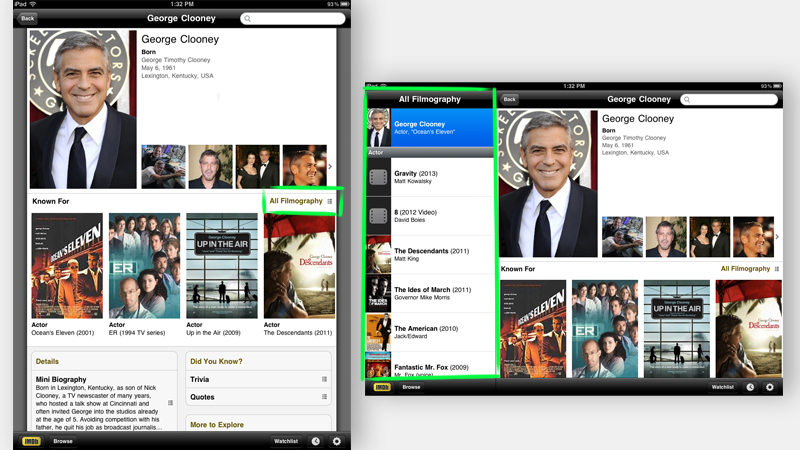Select George Clooney row in filmography list

[430, 128]
